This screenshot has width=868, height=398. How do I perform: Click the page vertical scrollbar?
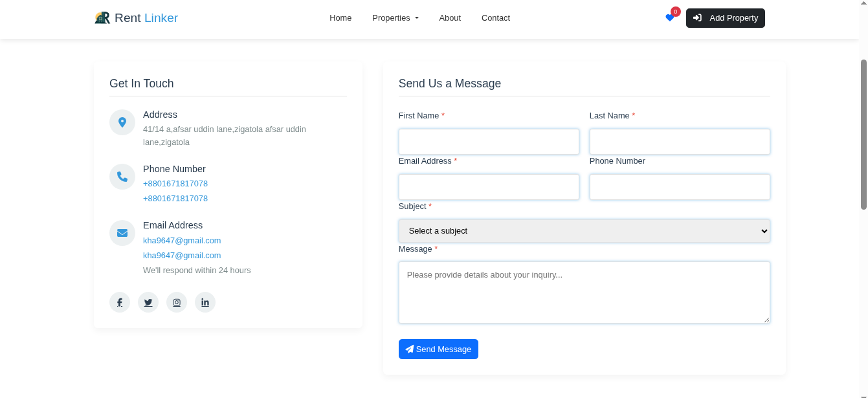point(863,135)
